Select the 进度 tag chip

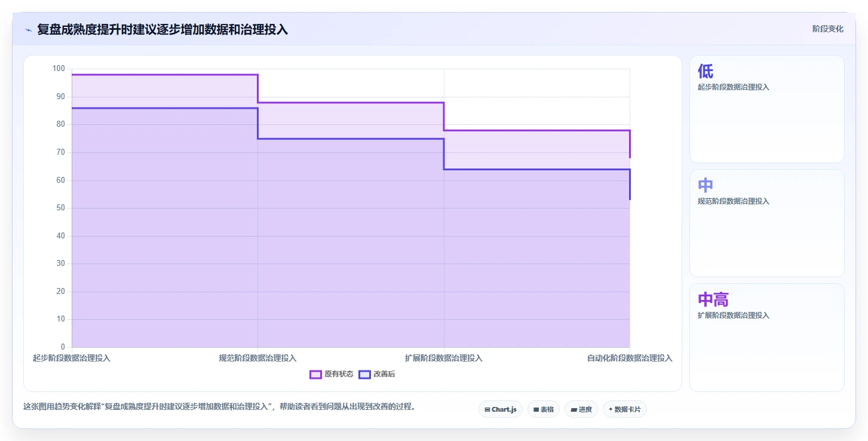tap(581, 409)
